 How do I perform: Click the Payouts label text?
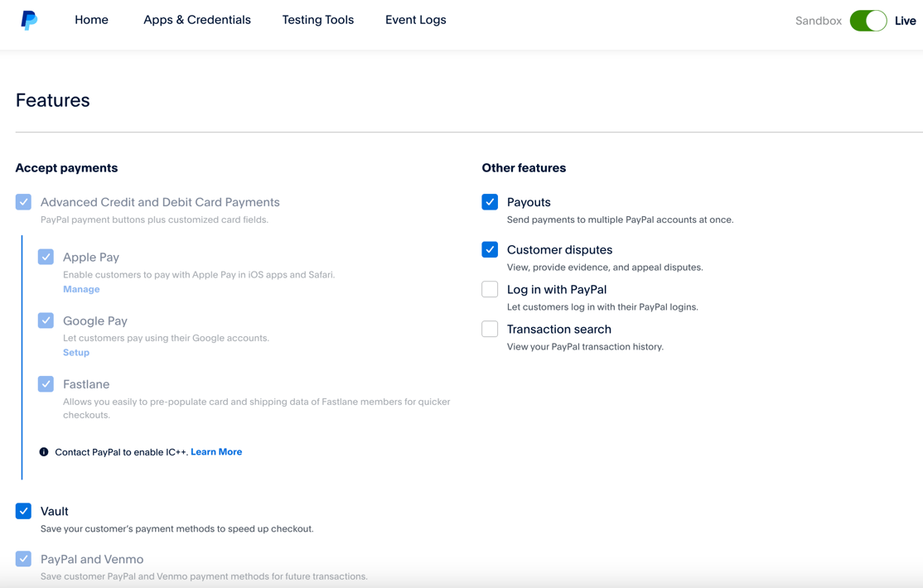tap(529, 202)
